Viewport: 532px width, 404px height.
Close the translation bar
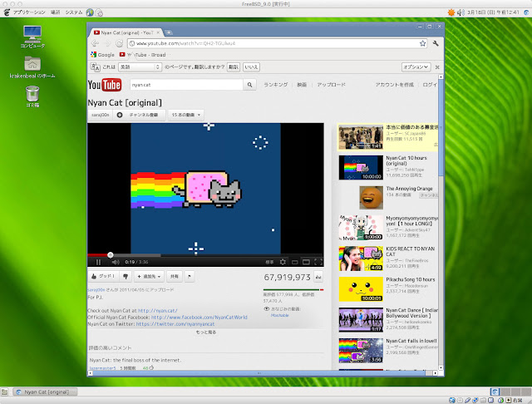437,67
